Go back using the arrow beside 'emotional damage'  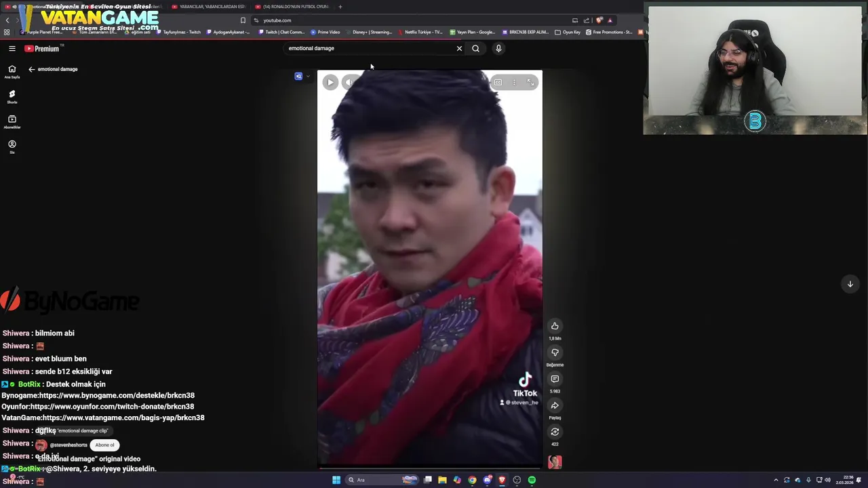31,69
